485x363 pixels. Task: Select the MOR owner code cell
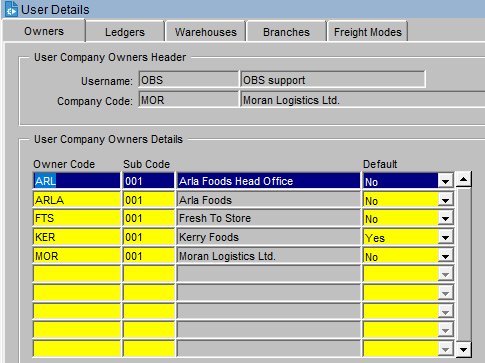coord(77,256)
